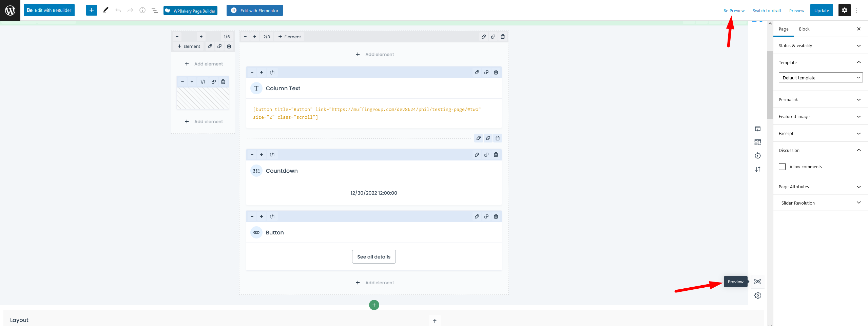The height and width of the screenshot is (326, 868).
Task: Click the See all details button
Action: (374, 257)
